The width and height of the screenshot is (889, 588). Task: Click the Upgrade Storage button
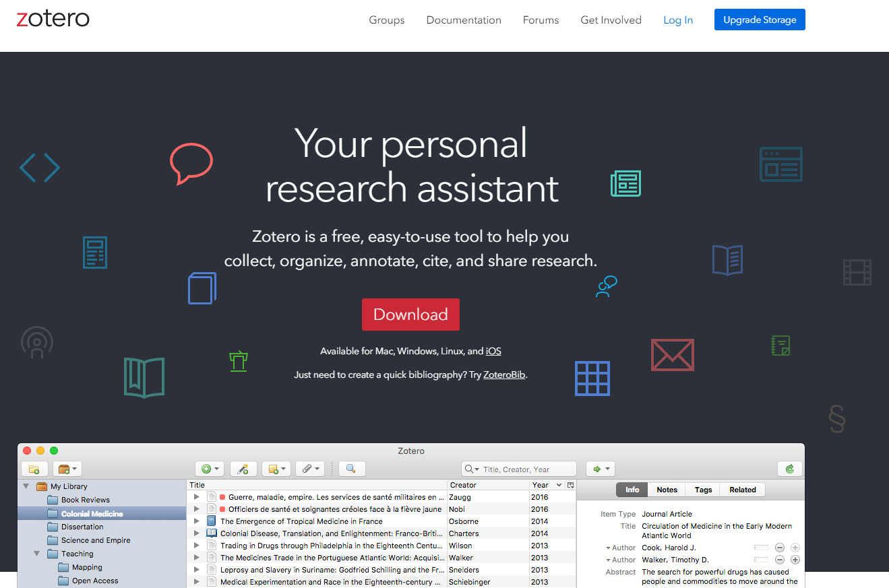[x=760, y=20]
